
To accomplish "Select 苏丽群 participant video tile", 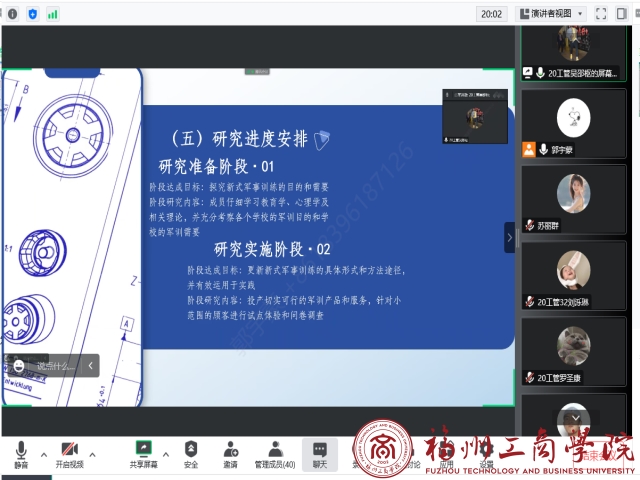I will [578, 199].
